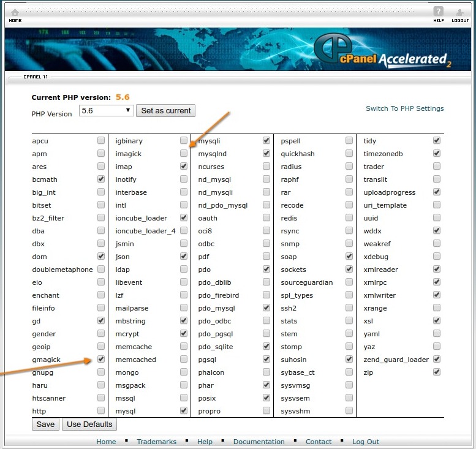Click the Home icon at top left
Screen dimensions: 476x449
pyautogui.click(x=15, y=12)
